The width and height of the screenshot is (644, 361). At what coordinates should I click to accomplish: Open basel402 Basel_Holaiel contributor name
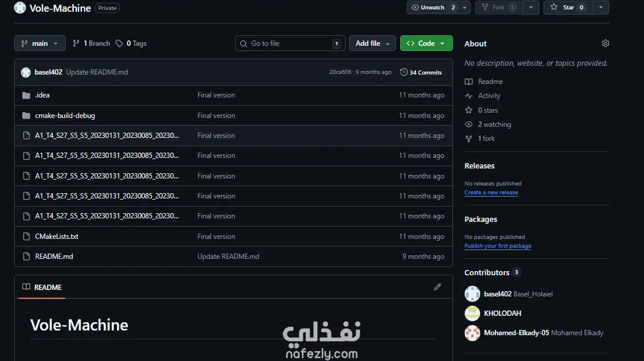pyautogui.click(x=518, y=293)
